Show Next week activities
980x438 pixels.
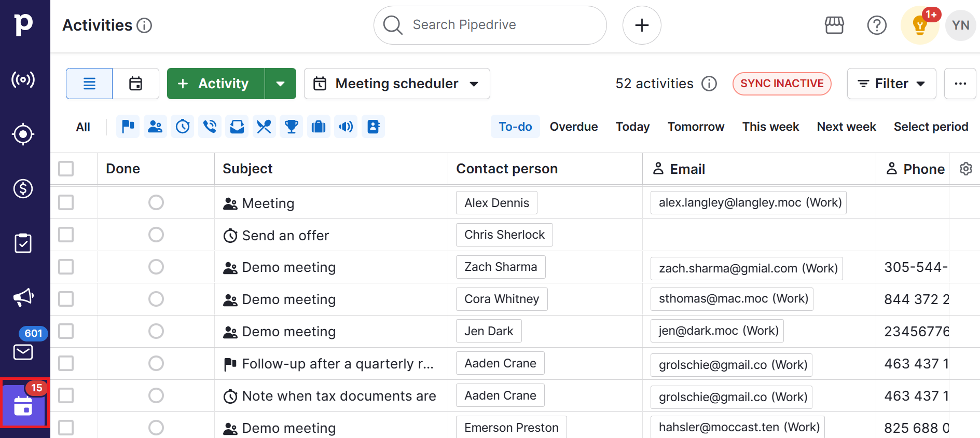pyautogui.click(x=846, y=127)
